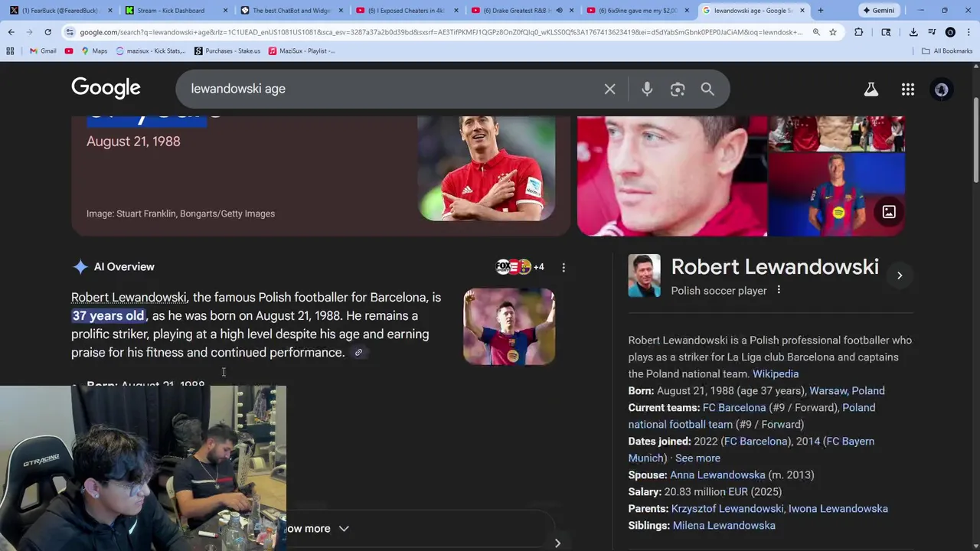This screenshot has width=980, height=551.
Task: Click the AI Overview sparkle icon
Action: click(80, 267)
